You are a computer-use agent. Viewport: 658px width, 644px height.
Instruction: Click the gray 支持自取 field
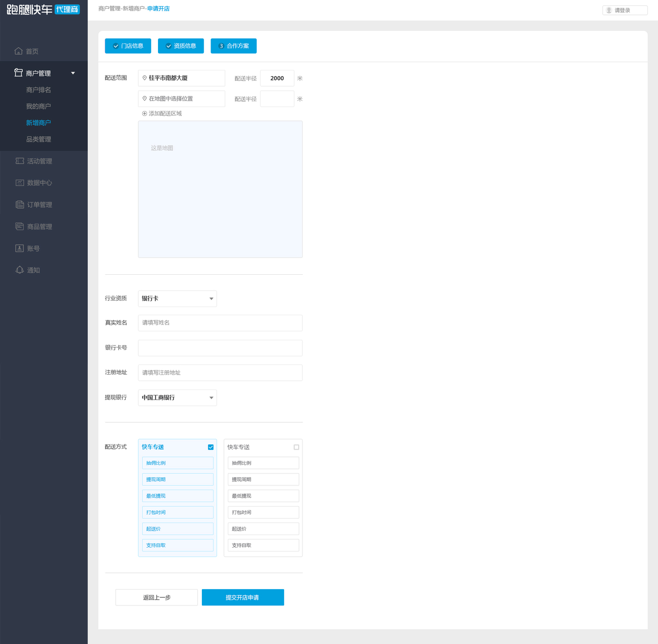click(263, 545)
